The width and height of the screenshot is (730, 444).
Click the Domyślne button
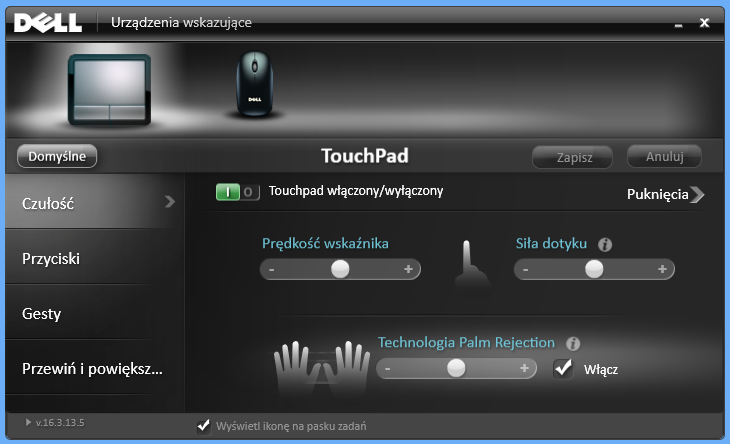(x=57, y=156)
